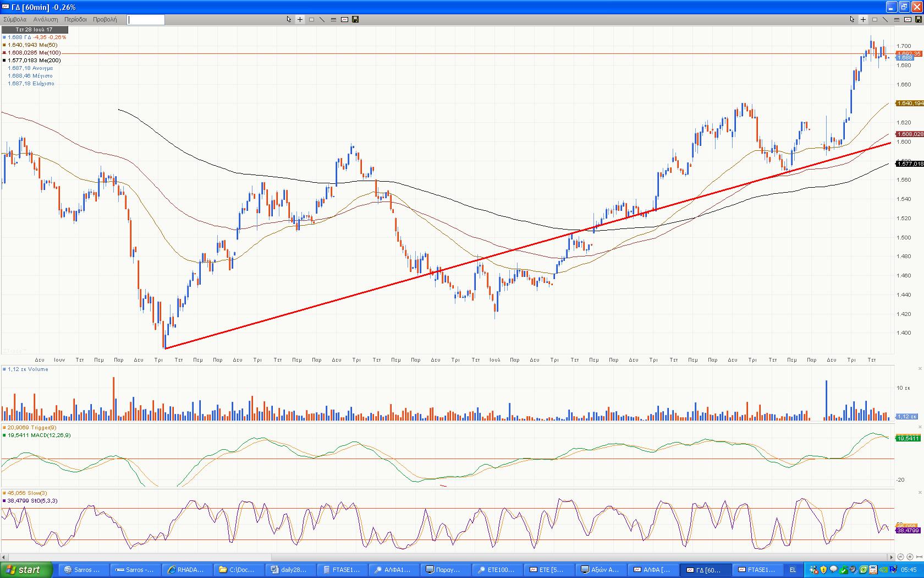Viewport: 924px width, 578px height.
Task: Expand the Περίοδοι menu
Action: 75,19
